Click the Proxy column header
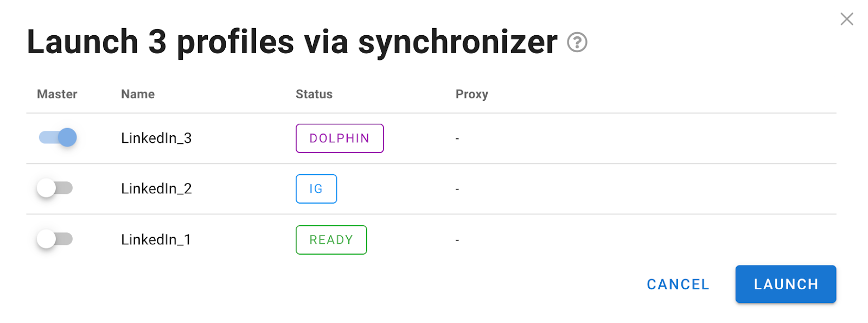Screen dimensions: 868x323 tap(472, 94)
